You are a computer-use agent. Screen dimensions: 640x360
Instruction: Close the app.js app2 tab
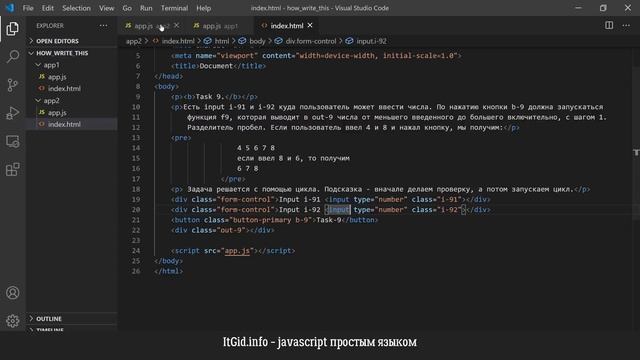(x=176, y=25)
